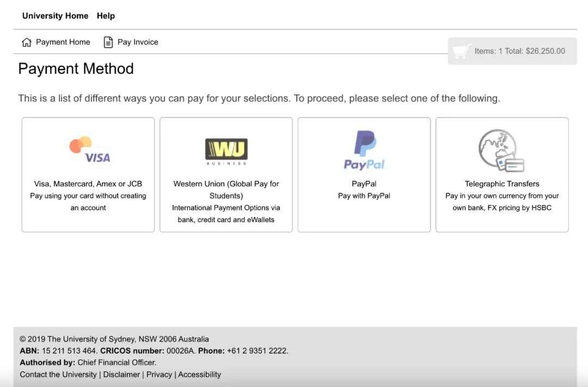Viewport: 588px width, 387px height.
Task: Open the University Home menu item
Action: pos(55,16)
